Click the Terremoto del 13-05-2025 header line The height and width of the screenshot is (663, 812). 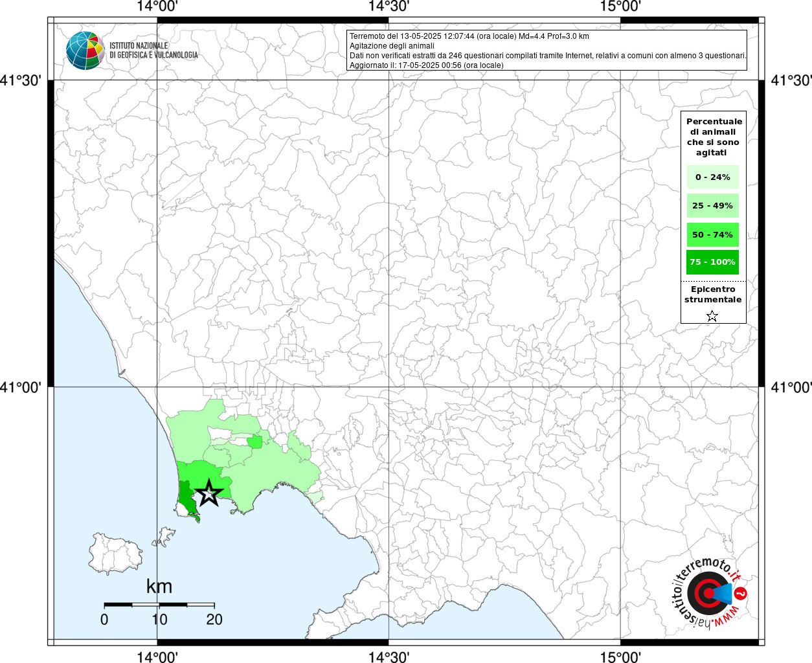click(469, 36)
